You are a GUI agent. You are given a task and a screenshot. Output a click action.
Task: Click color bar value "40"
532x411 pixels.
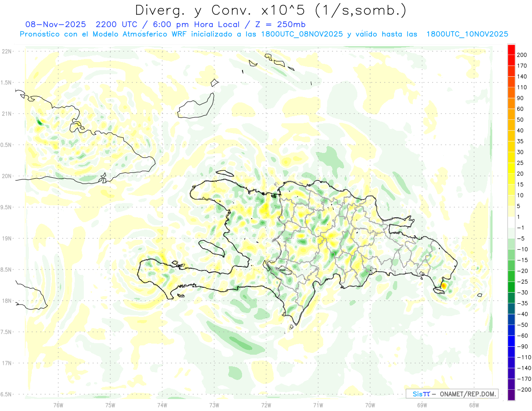(x=520, y=130)
